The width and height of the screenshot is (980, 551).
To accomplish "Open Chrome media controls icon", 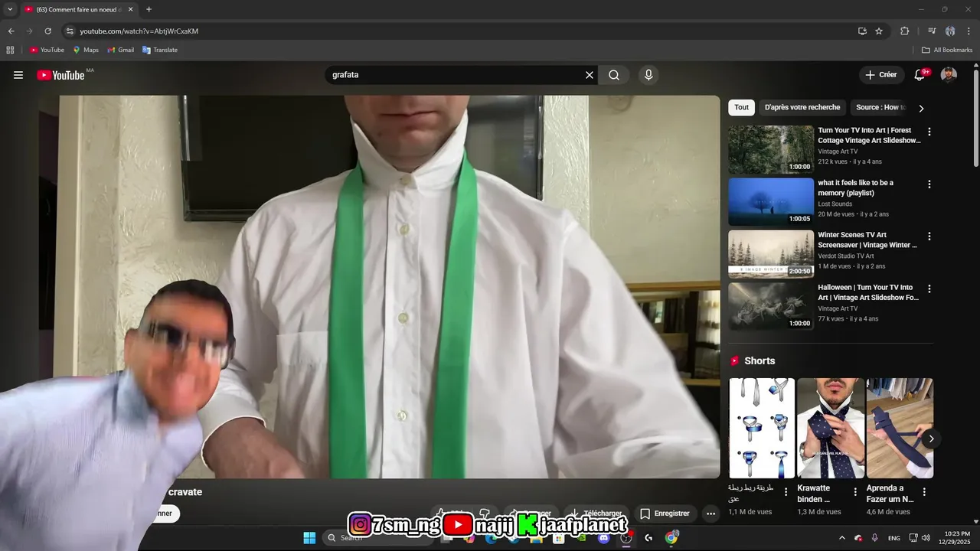I will click(932, 31).
